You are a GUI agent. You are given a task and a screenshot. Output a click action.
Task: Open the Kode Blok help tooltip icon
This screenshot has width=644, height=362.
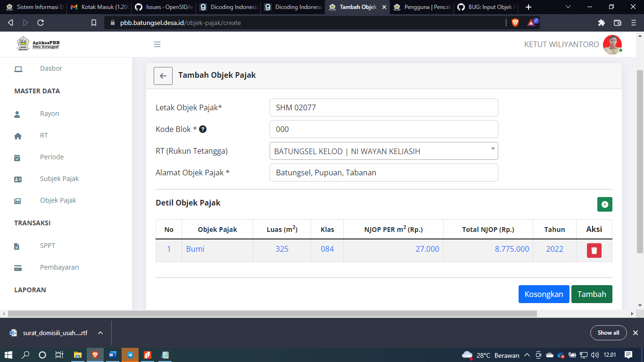pyautogui.click(x=203, y=129)
